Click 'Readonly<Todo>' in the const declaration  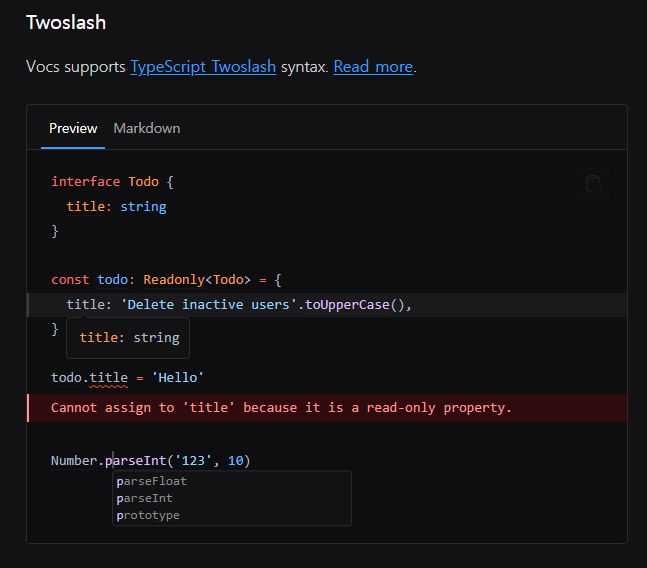[197, 280]
